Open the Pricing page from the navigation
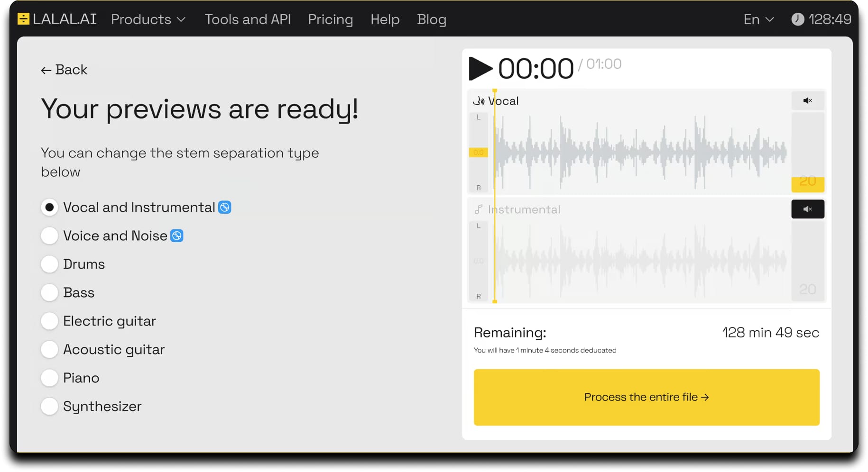Viewport: 868px width, 472px height. pos(330,19)
